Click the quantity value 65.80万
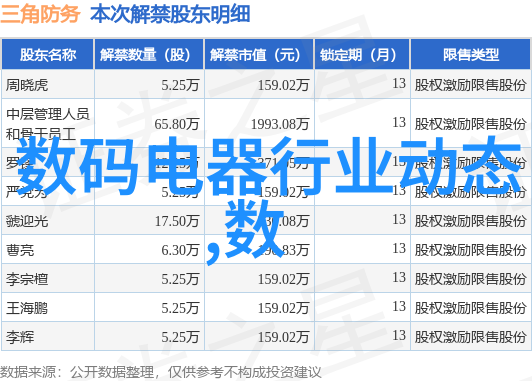Screen dimensions: 532x381 coord(176,124)
